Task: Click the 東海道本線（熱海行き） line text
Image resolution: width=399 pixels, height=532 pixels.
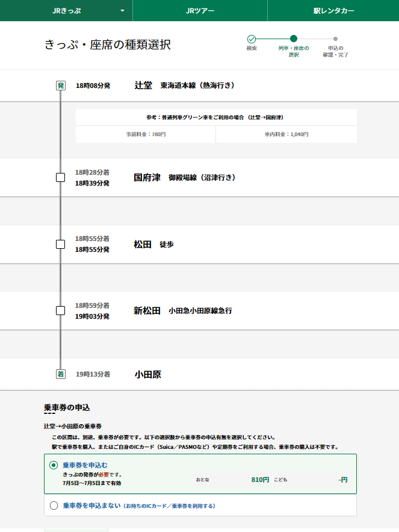Action: [x=197, y=86]
